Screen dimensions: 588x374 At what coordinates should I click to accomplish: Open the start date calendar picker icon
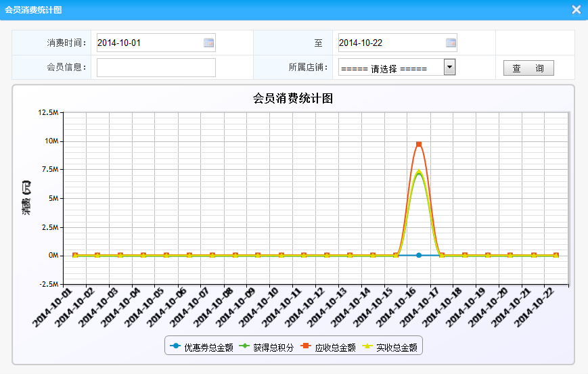(x=209, y=43)
